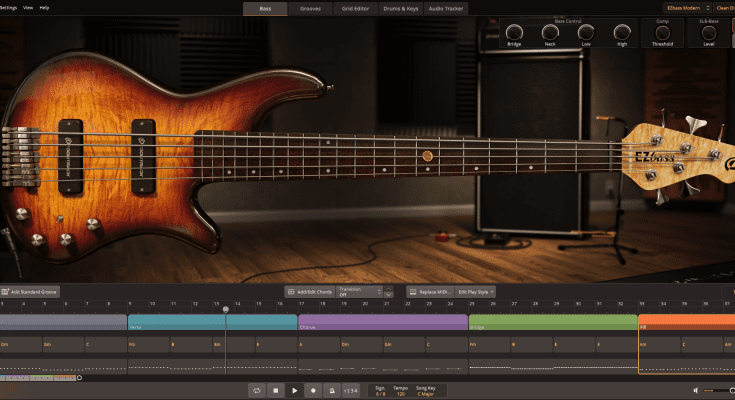
Task: Click the Record button
Action: [313, 390]
